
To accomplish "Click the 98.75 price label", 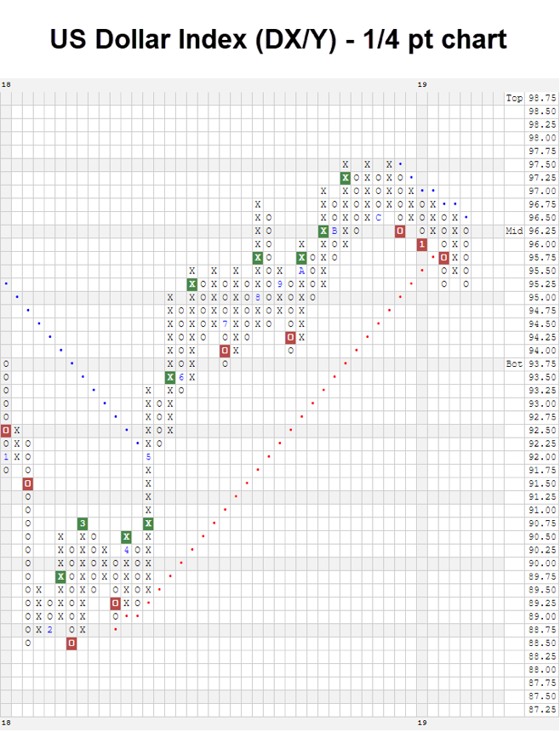I will coord(542,98).
